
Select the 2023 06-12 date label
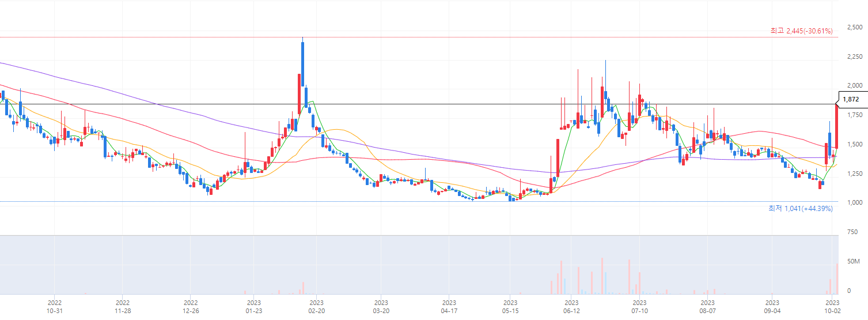571,306
